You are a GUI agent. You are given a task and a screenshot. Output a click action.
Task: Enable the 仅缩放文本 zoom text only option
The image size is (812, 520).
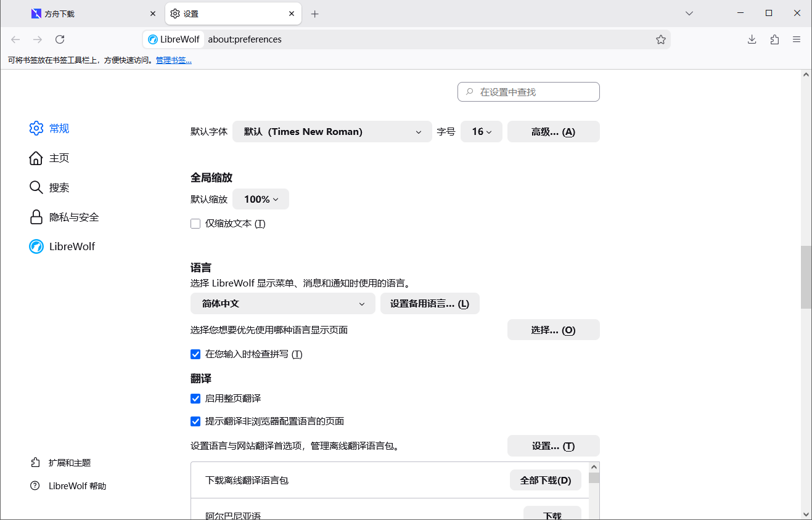pos(195,223)
